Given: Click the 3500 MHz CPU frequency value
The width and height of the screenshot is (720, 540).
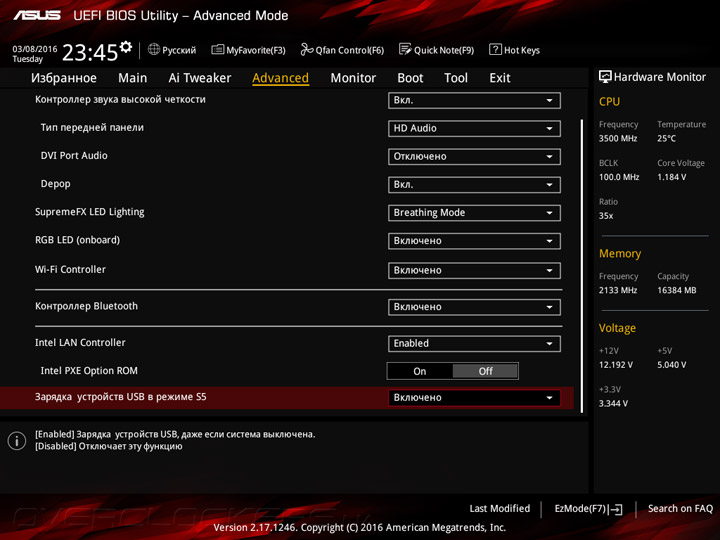Looking at the screenshot, I should pos(618,138).
